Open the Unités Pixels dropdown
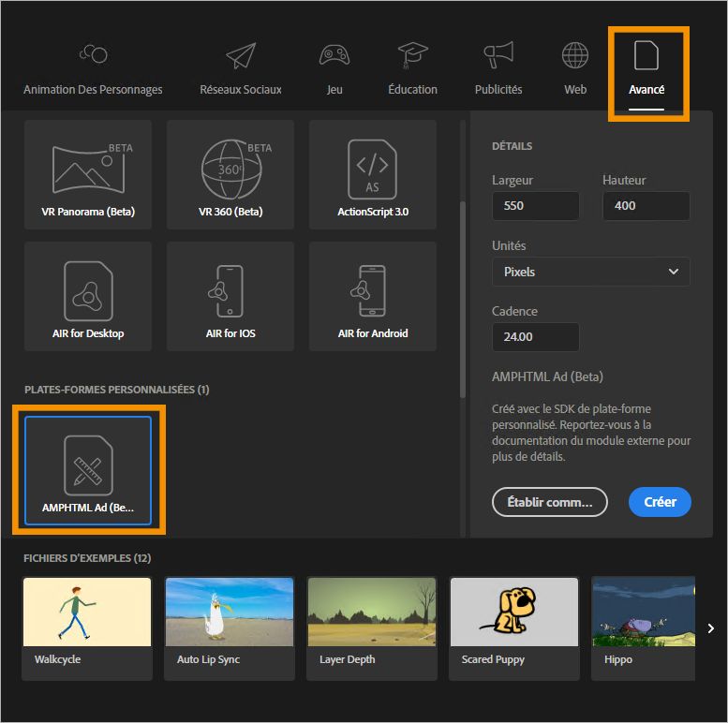 pos(590,272)
